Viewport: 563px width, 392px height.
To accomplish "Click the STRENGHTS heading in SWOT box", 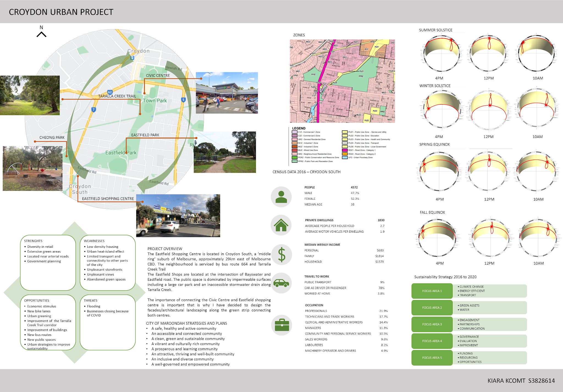I will (x=33, y=241).
